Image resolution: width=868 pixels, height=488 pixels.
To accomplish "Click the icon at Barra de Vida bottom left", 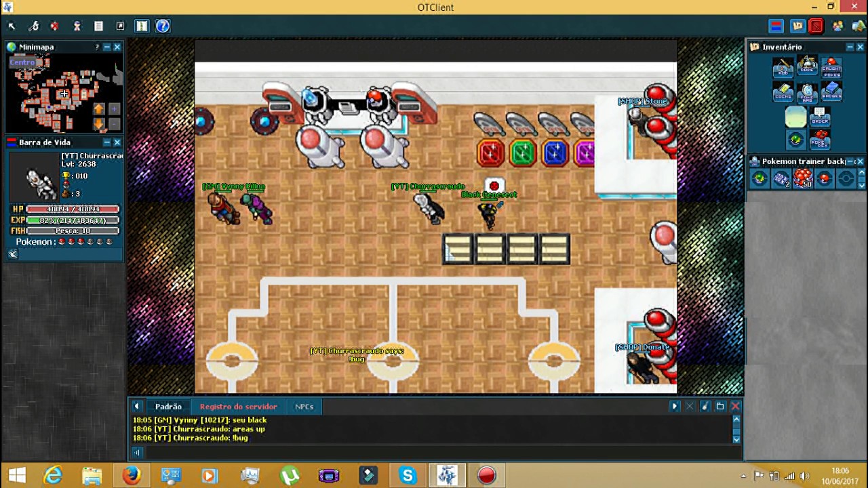I will (13, 254).
